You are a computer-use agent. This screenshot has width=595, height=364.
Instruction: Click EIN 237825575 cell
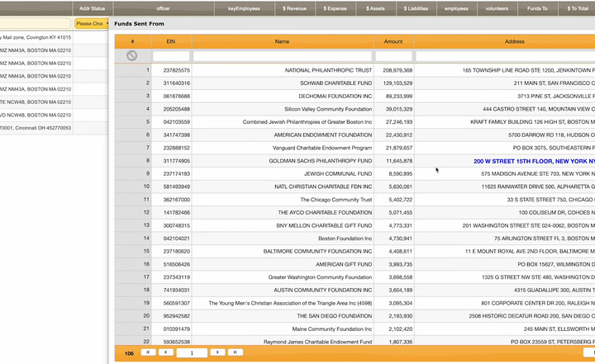click(172, 70)
